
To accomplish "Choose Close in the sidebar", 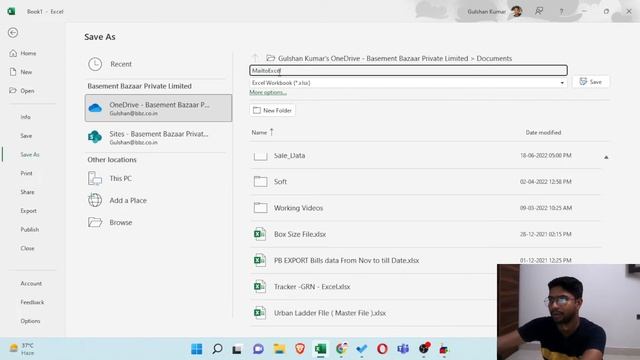I will [27, 248].
